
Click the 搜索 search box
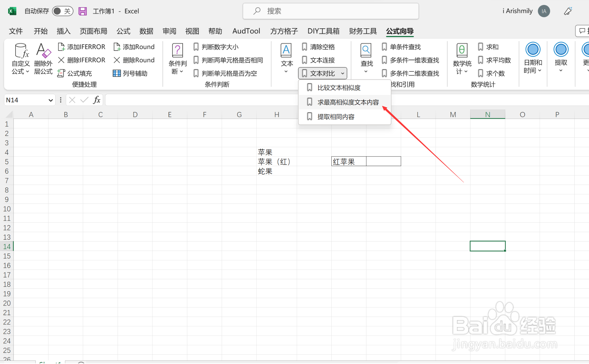point(331,11)
